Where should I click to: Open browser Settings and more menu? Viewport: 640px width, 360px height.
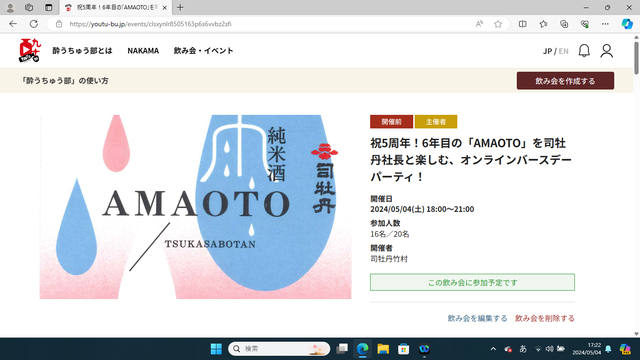605,24
